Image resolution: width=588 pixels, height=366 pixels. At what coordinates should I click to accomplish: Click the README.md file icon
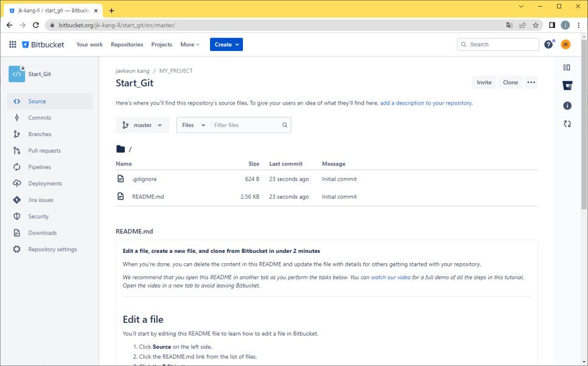point(121,196)
